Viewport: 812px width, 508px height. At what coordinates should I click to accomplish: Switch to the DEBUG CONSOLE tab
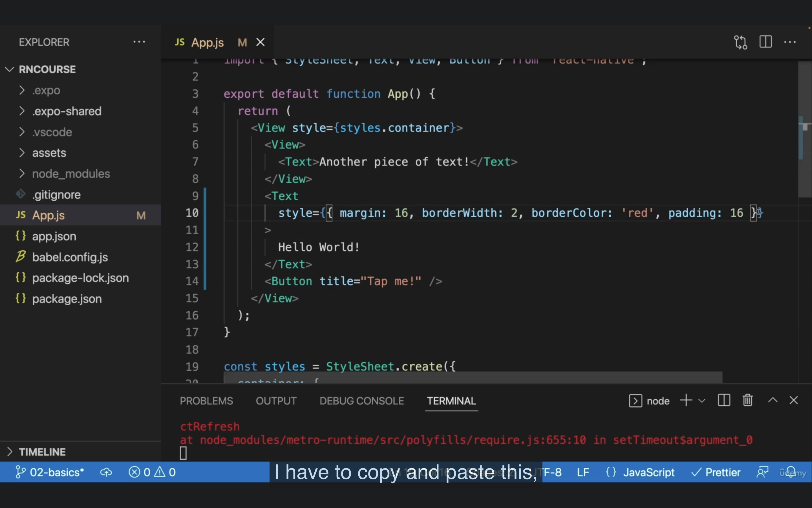(x=362, y=401)
